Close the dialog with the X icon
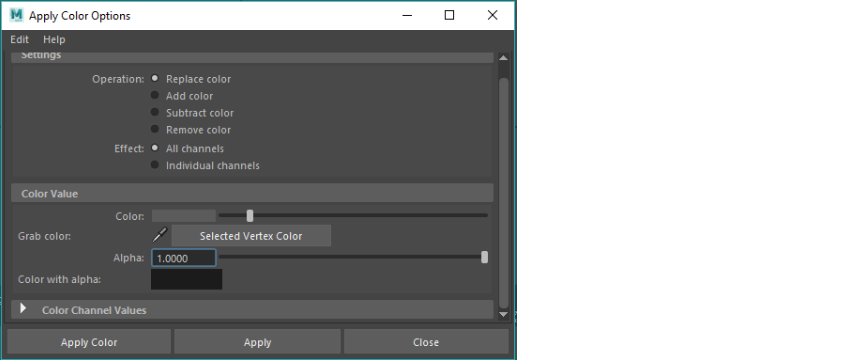Screen dimensions: 861x360 pos(493,15)
